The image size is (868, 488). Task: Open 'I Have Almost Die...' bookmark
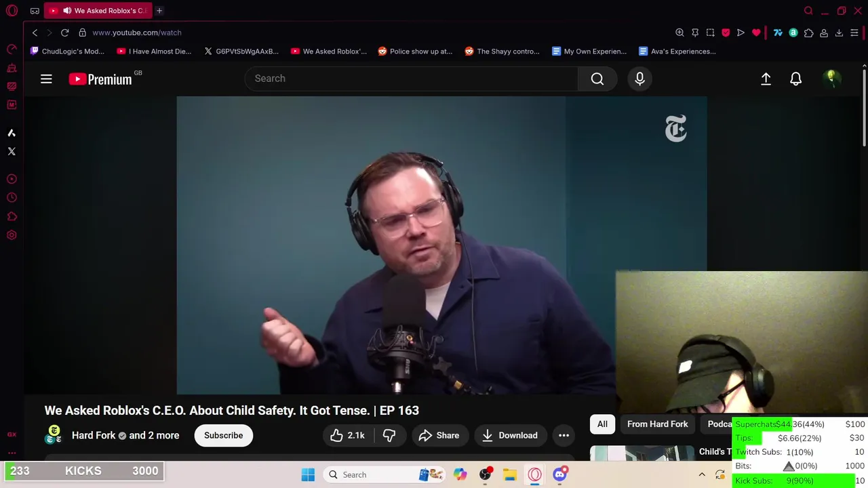pos(154,52)
